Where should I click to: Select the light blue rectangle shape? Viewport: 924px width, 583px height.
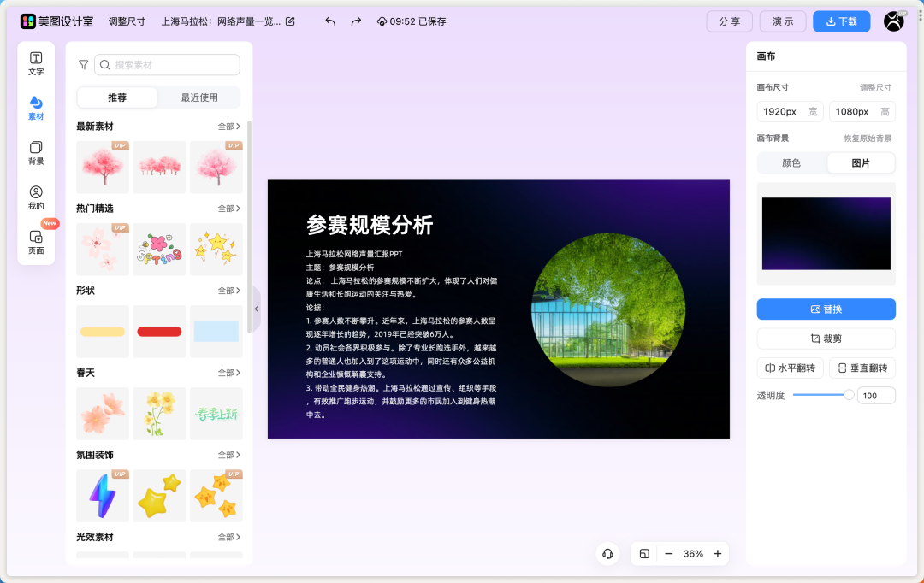tap(216, 332)
